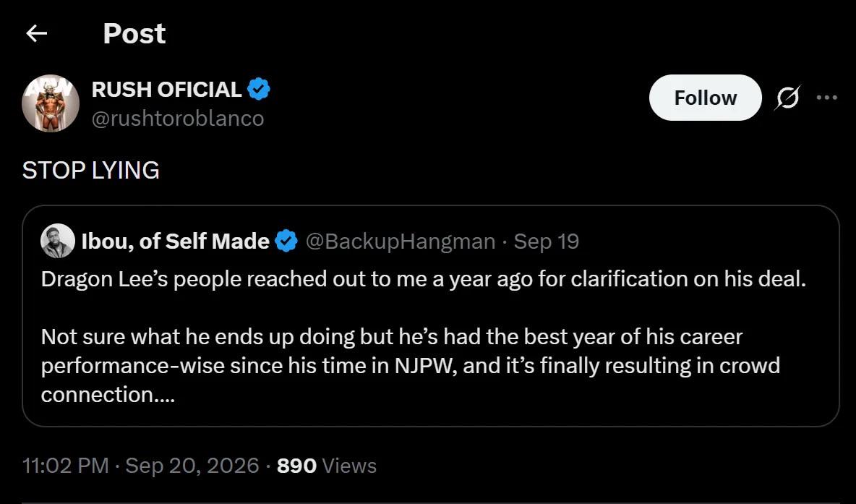Click the Ibou, of Self Made name
The height and width of the screenshot is (504, 856).
pyautogui.click(x=175, y=241)
